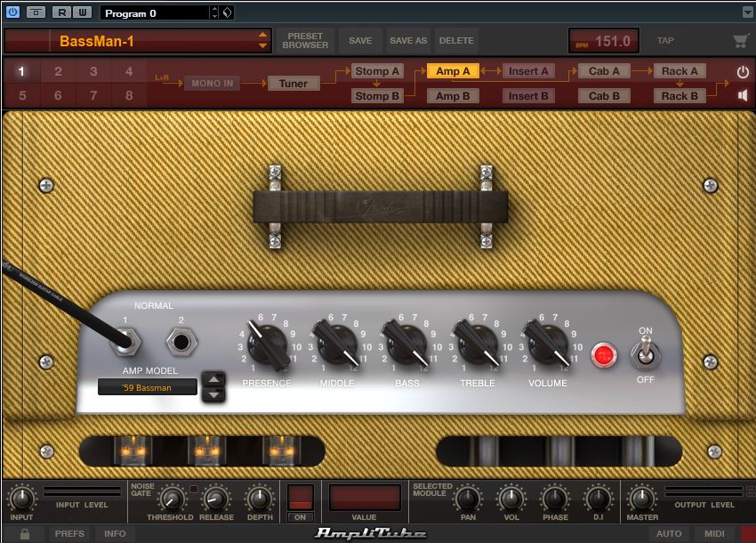Click the red power indicator light
The image size is (756, 543).
pos(605,355)
